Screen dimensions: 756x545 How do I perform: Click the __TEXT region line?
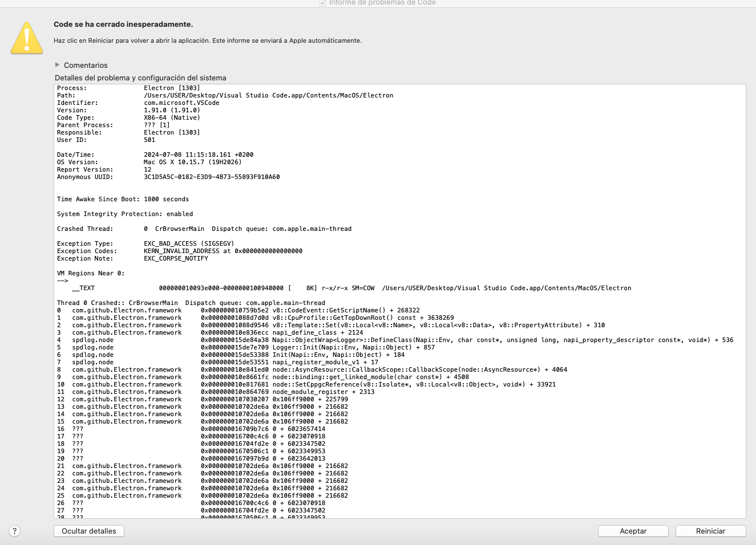[x=351, y=288]
